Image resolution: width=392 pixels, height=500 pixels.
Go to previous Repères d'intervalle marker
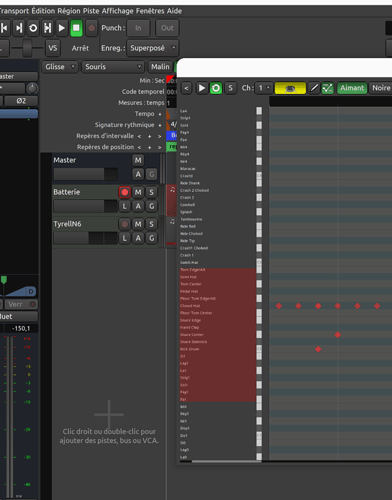tap(139, 136)
